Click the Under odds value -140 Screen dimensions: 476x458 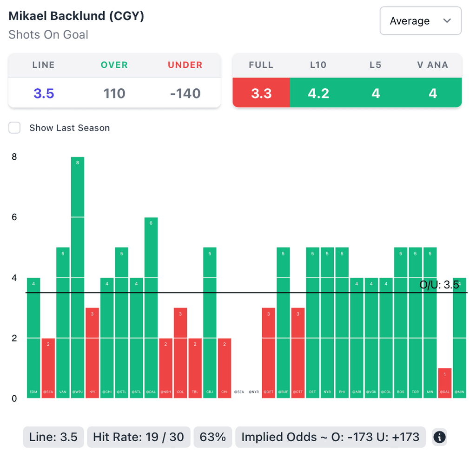click(x=185, y=93)
